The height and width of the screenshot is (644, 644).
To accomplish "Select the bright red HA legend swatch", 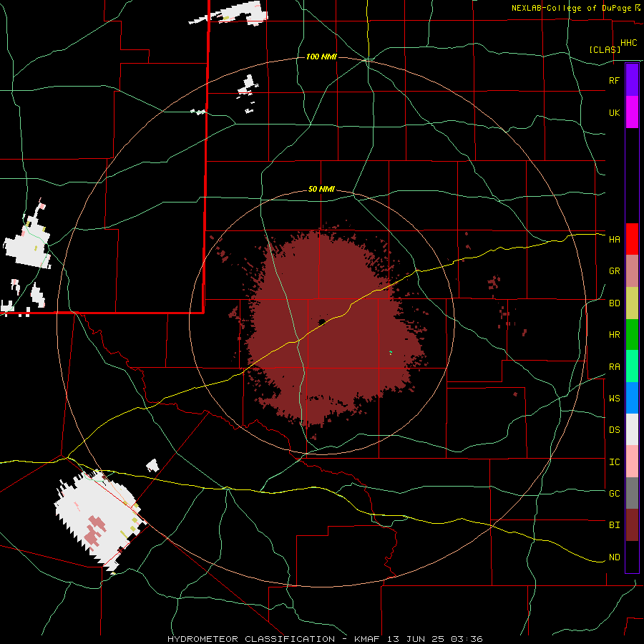I will pyautogui.click(x=632, y=239).
